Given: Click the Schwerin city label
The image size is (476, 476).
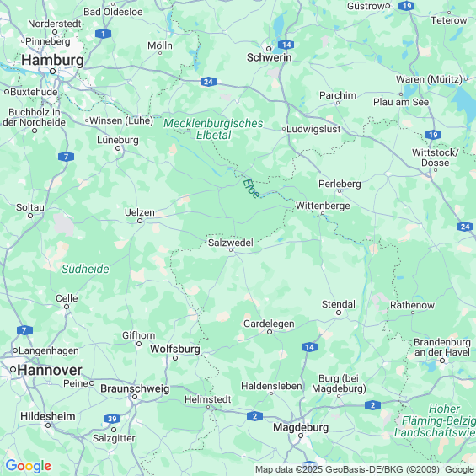Looking at the screenshot, I should (270, 57).
